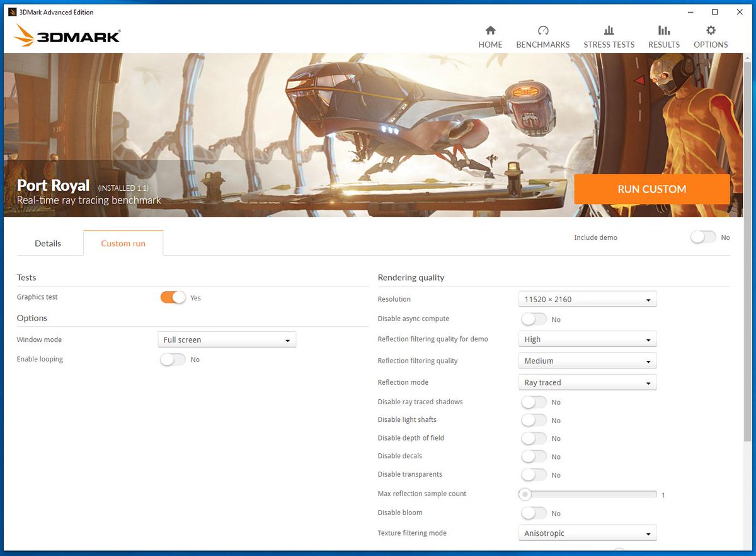Click the 'Rendering quality' section heading
The width and height of the screenshot is (756, 556).
coord(411,278)
